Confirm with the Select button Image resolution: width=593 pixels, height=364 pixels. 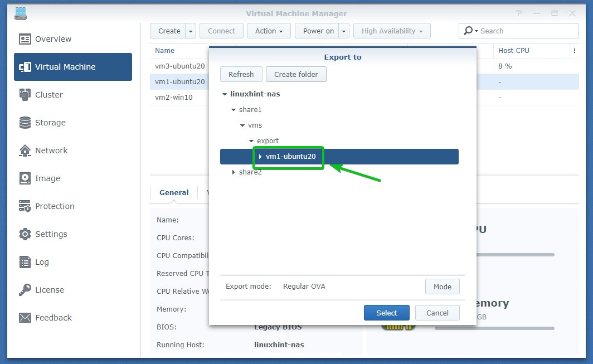coord(387,313)
